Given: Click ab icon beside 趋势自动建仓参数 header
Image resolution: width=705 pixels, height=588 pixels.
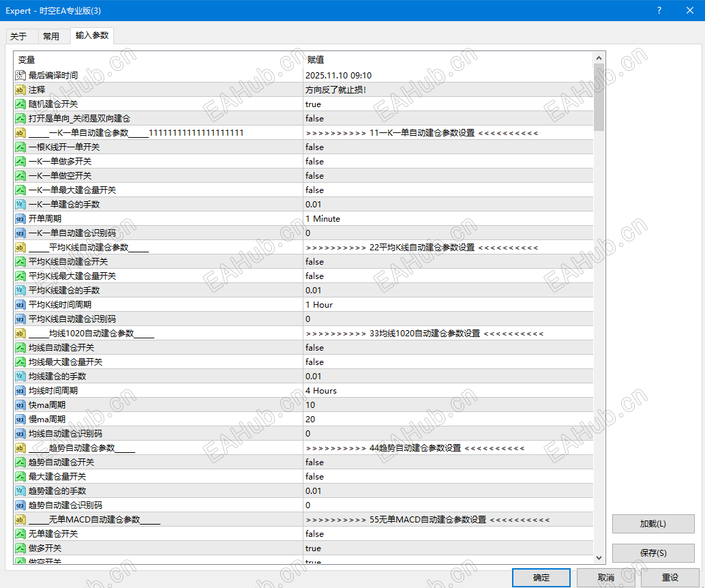Looking at the screenshot, I should [x=20, y=448].
